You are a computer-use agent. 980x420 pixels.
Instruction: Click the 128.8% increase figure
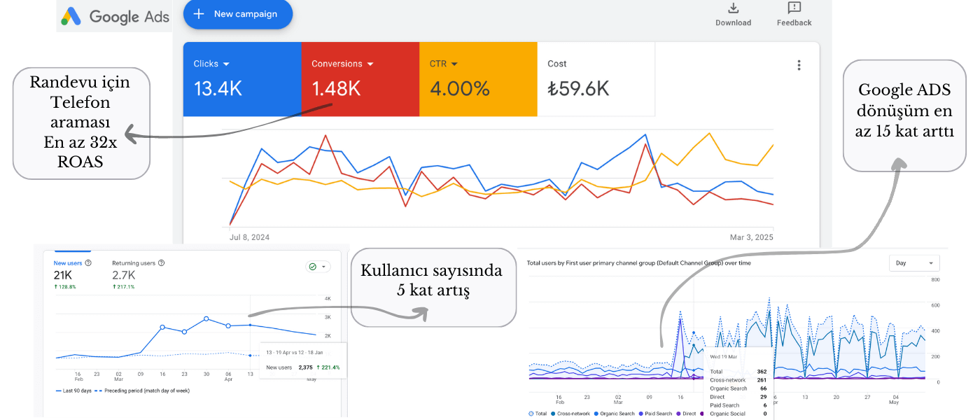(65, 287)
